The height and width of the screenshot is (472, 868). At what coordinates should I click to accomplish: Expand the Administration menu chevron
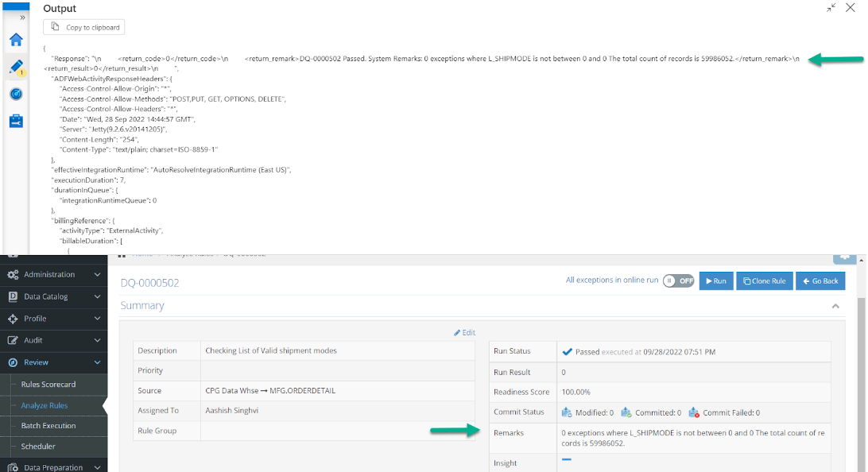98,274
